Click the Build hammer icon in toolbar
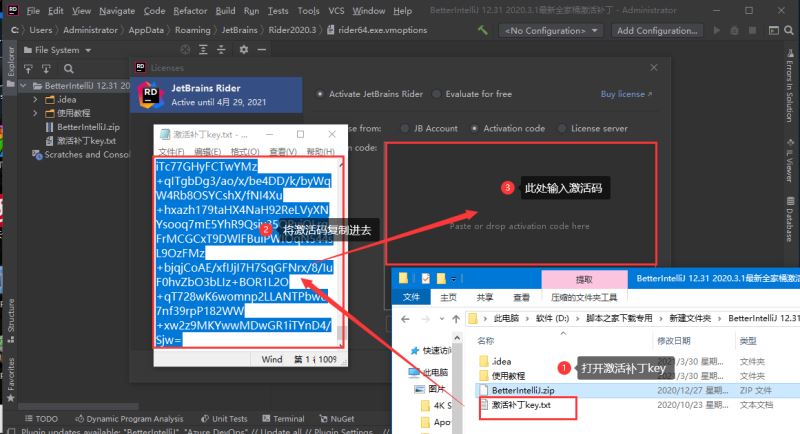 pos(482,30)
